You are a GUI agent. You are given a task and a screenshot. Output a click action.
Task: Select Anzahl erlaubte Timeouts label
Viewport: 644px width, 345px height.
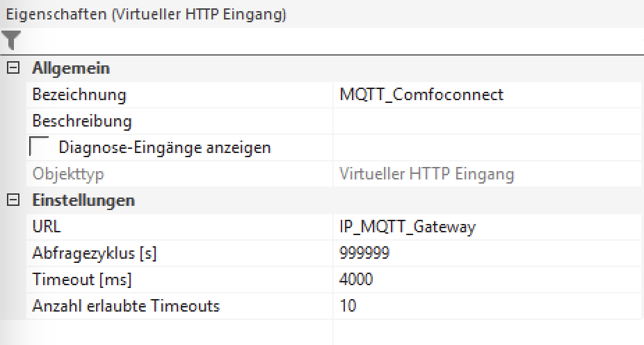(126, 306)
